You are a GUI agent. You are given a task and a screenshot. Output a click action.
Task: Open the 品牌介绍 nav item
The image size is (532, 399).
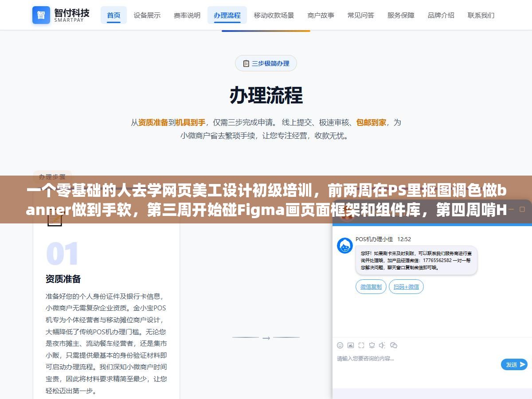pos(441,15)
